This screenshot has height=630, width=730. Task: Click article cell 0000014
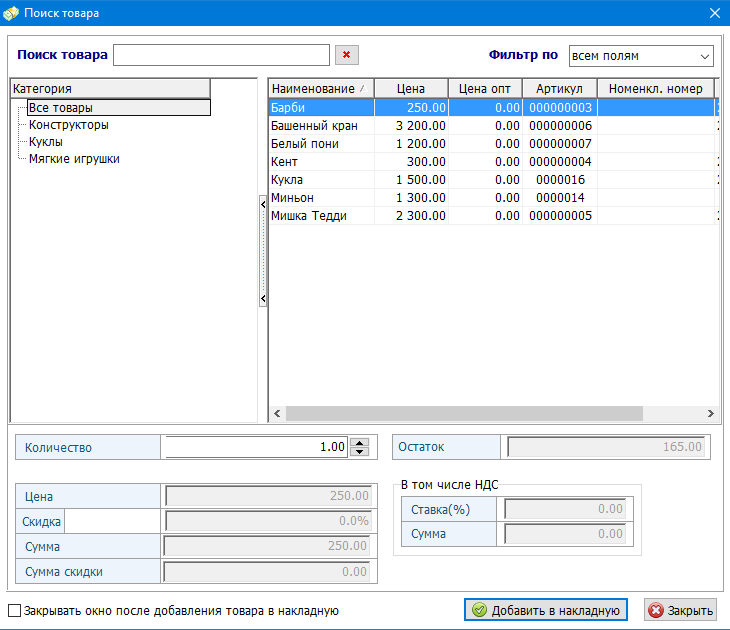click(560, 198)
